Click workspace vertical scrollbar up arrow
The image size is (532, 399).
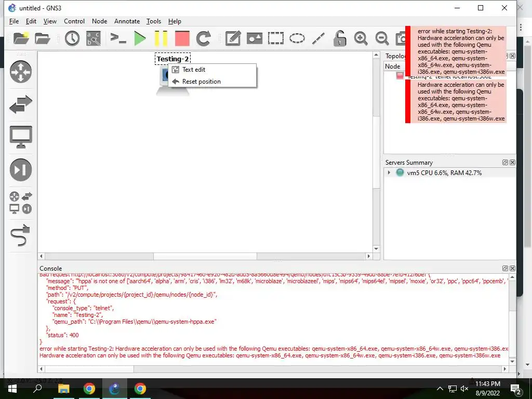click(x=376, y=55)
